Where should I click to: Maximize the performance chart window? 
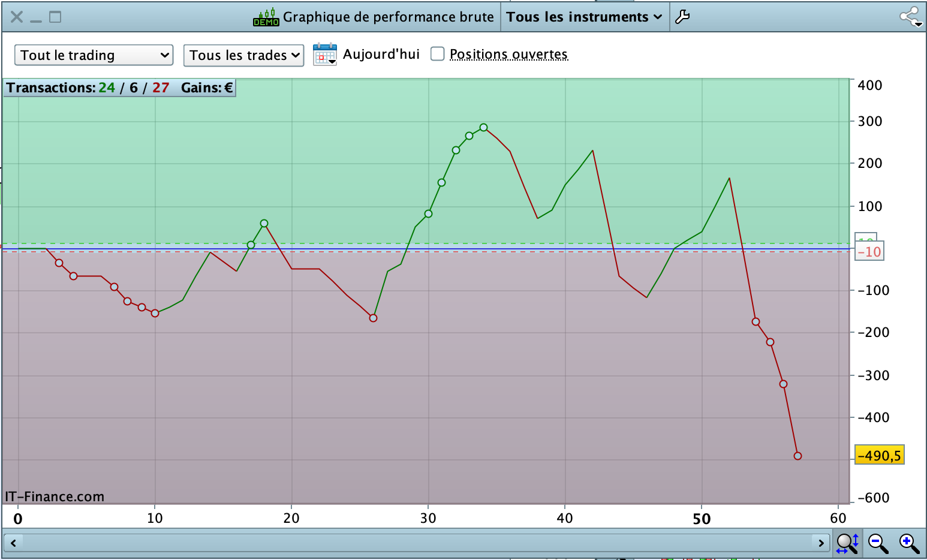pyautogui.click(x=55, y=17)
